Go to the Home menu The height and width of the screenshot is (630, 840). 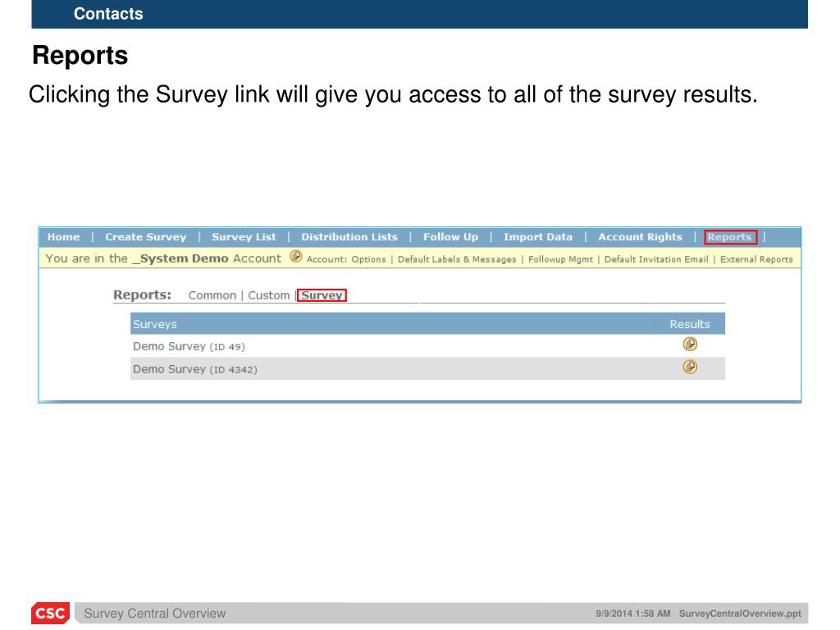pos(63,237)
